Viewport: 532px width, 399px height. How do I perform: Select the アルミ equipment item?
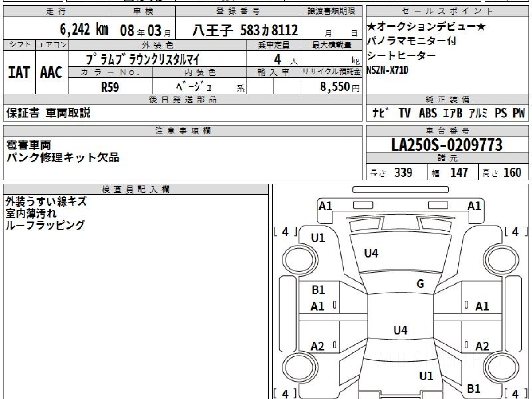click(x=478, y=113)
